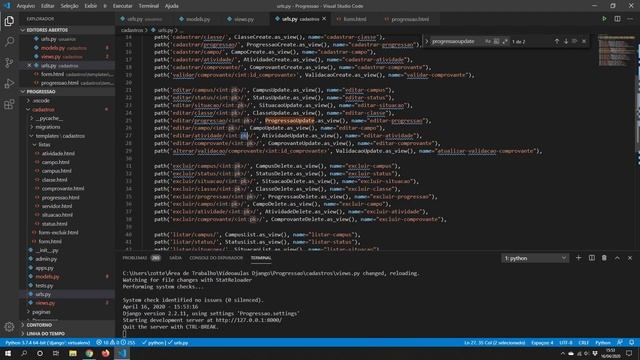Screen dimensions: 640x360
Task: Toggle Use Regular Expression in find
Action: click(505, 41)
